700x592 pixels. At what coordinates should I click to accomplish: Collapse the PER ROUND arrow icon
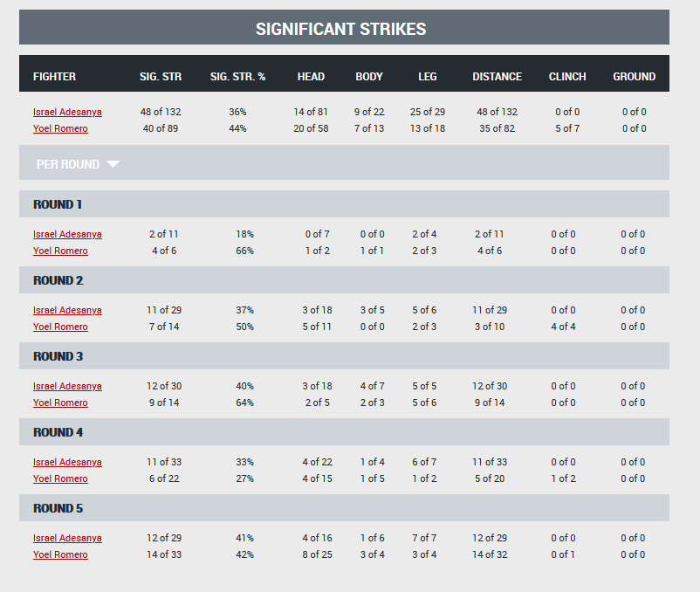click(113, 164)
